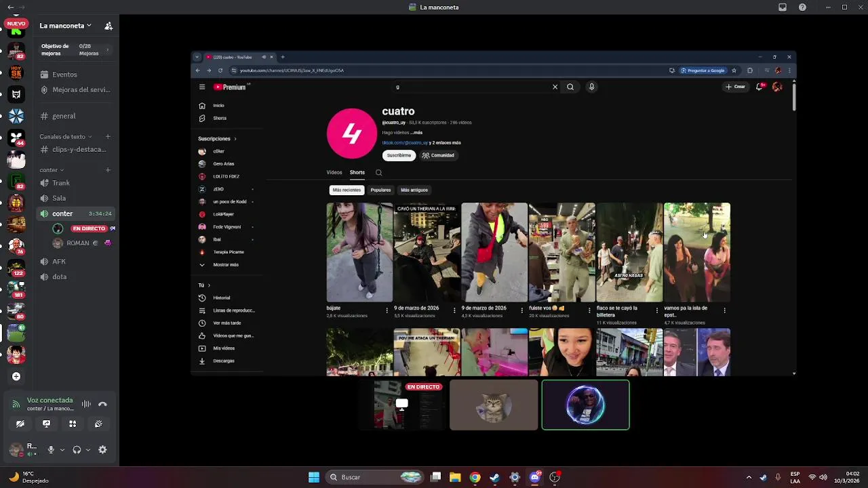This screenshot has height=488, width=868.
Task: Go to Inicio in the YouTube sidebar
Action: click(x=218, y=106)
